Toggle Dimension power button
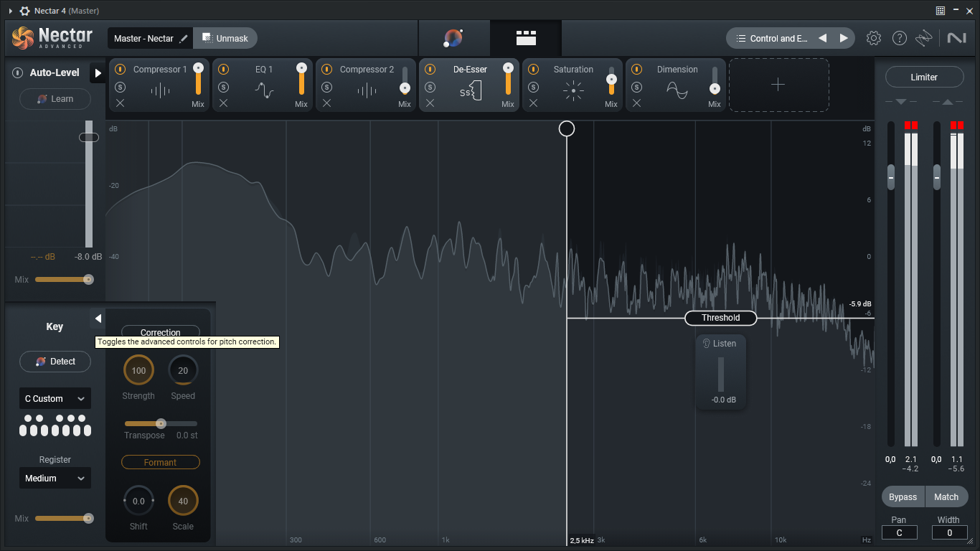The width and height of the screenshot is (980, 551). pos(636,70)
